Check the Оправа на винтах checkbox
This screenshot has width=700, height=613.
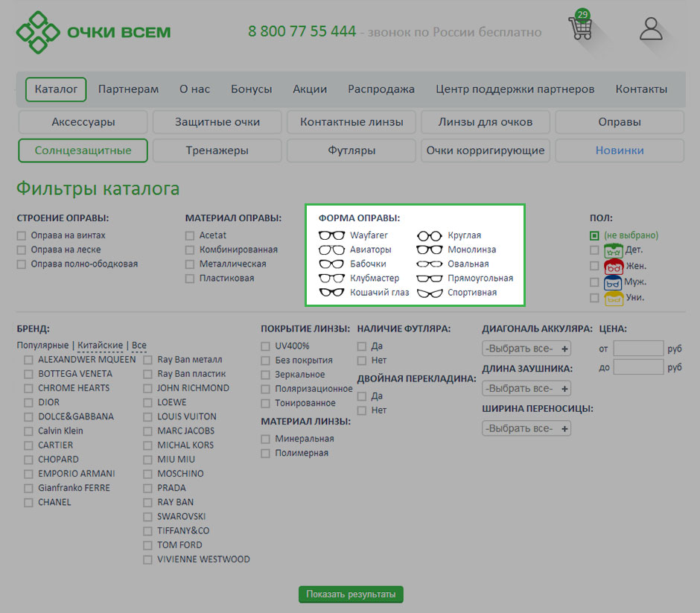coord(22,235)
